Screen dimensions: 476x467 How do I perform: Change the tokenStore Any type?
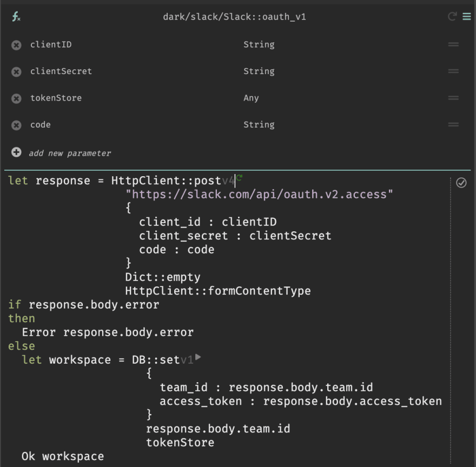point(251,98)
